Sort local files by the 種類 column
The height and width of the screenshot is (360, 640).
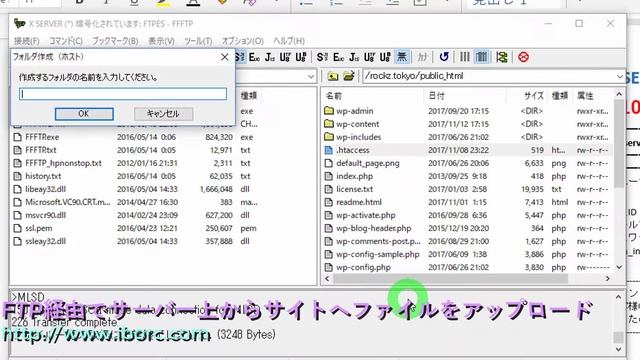pyautogui.click(x=249, y=96)
